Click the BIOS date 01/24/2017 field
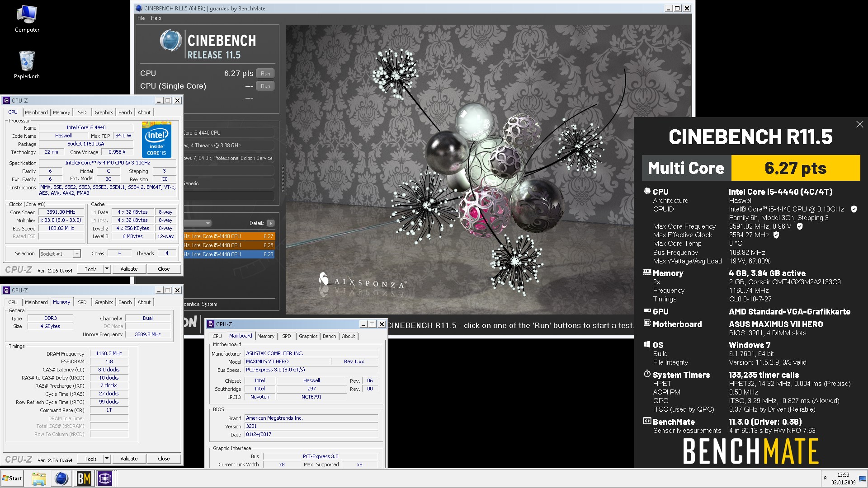868x488 pixels. pyautogui.click(x=311, y=435)
